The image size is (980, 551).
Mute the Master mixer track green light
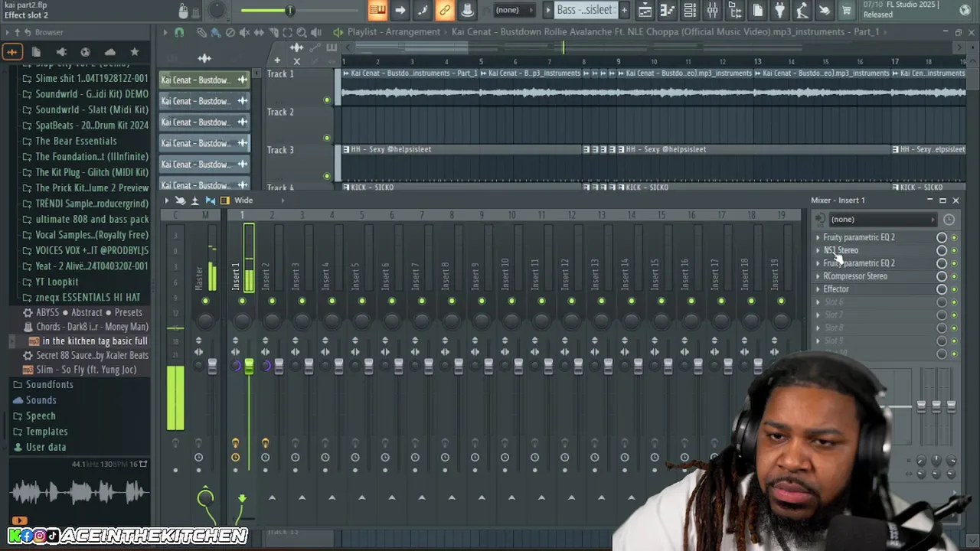(x=205, y=302)
